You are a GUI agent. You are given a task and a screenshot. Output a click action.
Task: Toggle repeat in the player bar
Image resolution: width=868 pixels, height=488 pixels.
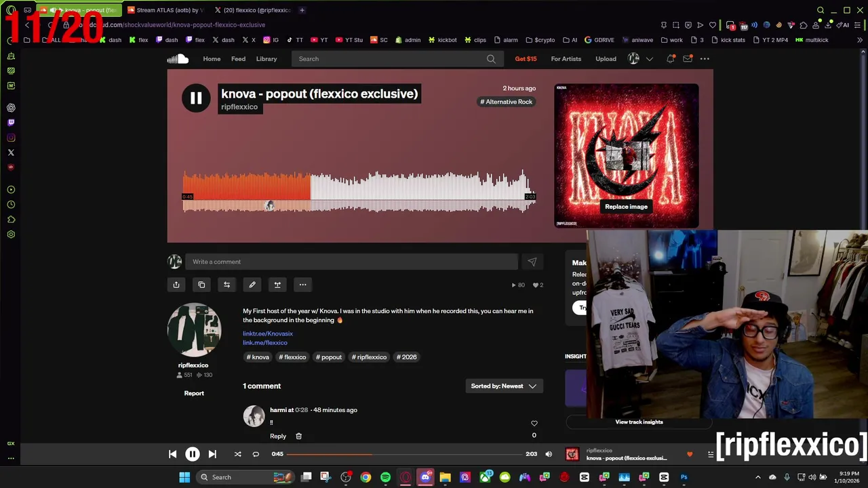tap(256, 454)
